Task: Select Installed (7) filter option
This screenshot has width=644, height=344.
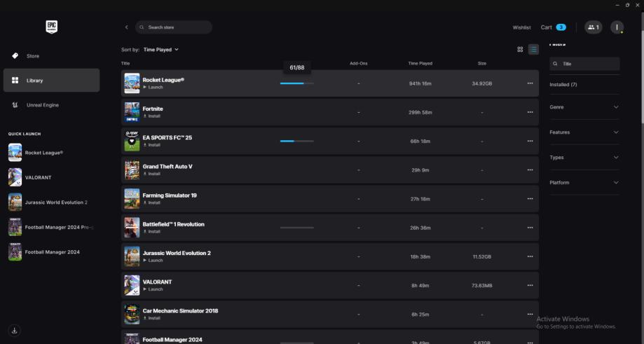Action: 563,85
